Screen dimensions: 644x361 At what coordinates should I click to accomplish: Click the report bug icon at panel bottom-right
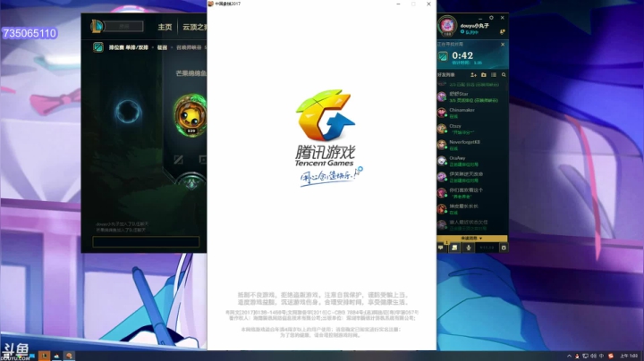click(504, 248)
